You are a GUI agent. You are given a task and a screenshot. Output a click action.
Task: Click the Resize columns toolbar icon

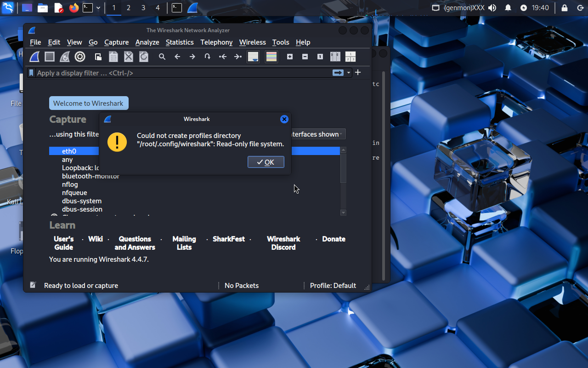[x=335, y=57]
